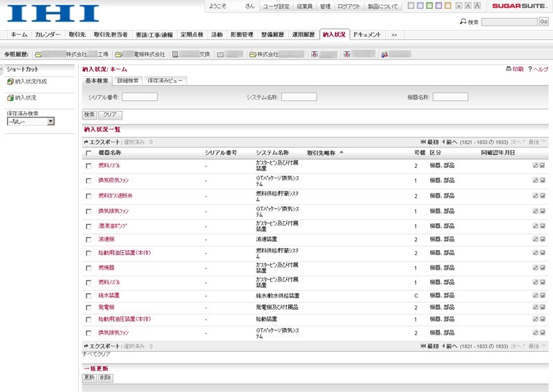Tick the select-all checkbox in the table header
The width and height of the screenshot is (553, 392).
[x=88, y=153]
